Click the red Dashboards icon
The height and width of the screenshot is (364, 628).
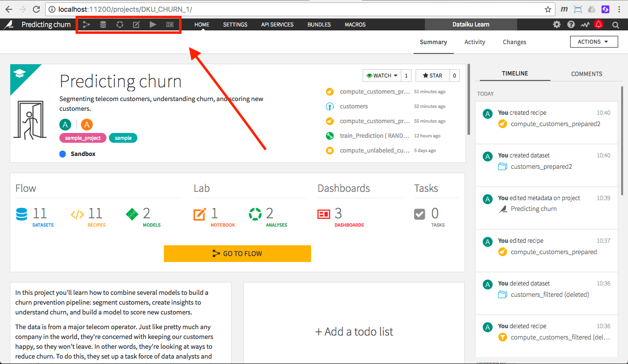(x=324, y=214)
